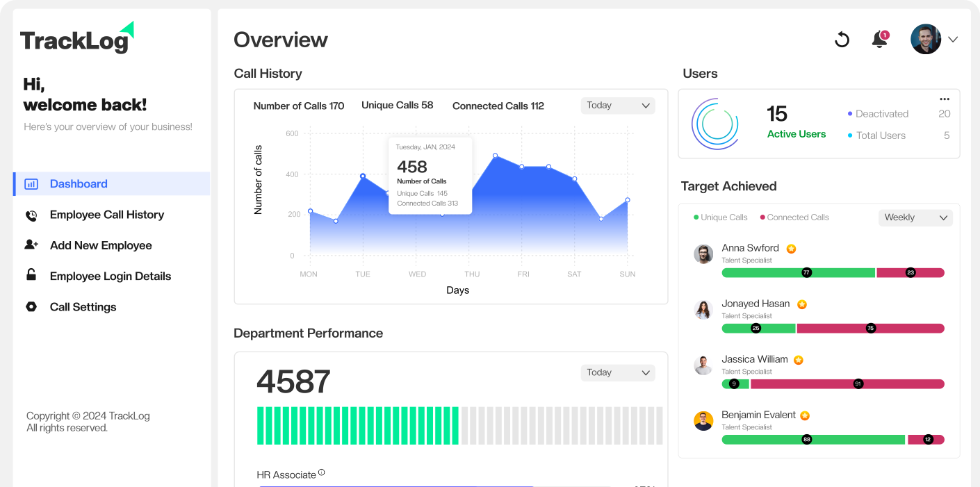Open the Weekly dropdown in Target Achieved
This screenshot has width=980, height=487.
point(915,217)
